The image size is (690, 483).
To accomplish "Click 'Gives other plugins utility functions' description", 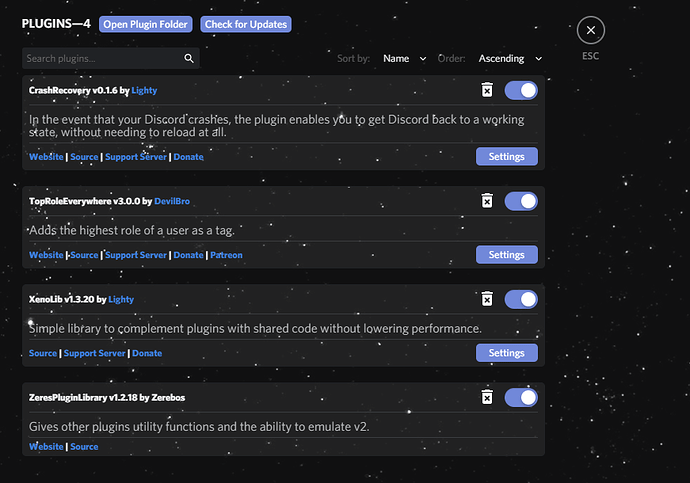I will pyautogui.click(x=199, y=427).
